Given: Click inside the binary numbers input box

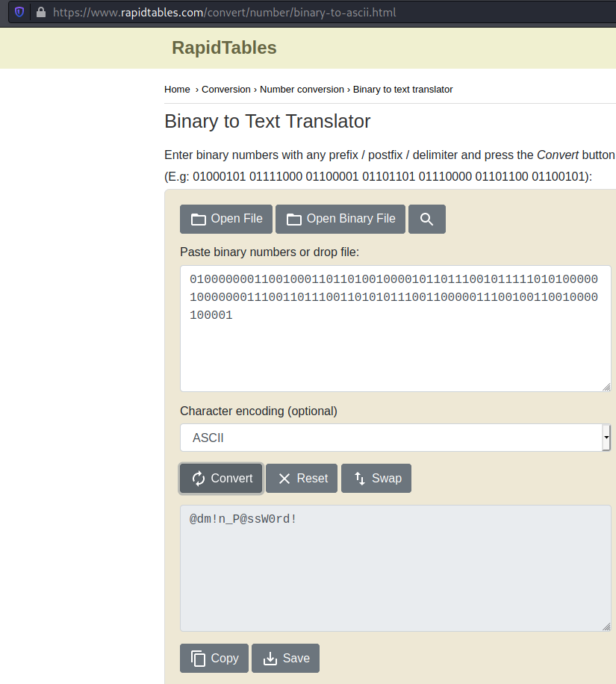Looking at the screenshot, I should pos(394,351).
